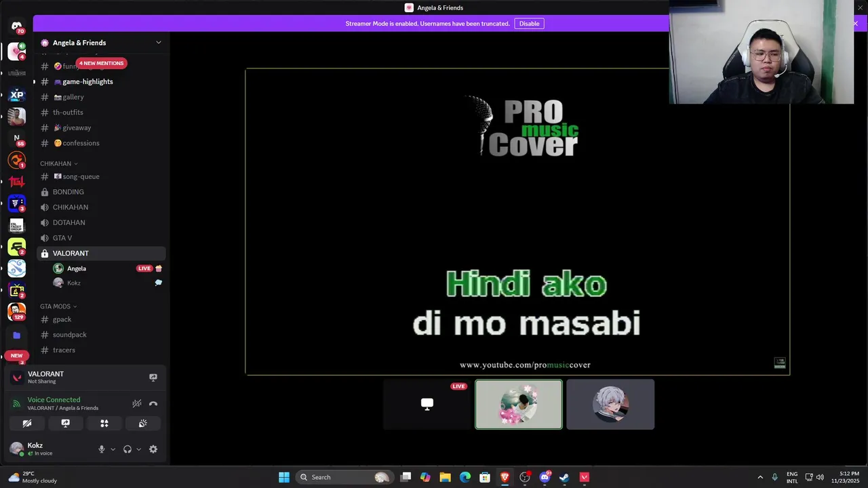This screenshot has width=868, height=488.
Task: Turn on camera in voice panel
Action: coord(27,423)
